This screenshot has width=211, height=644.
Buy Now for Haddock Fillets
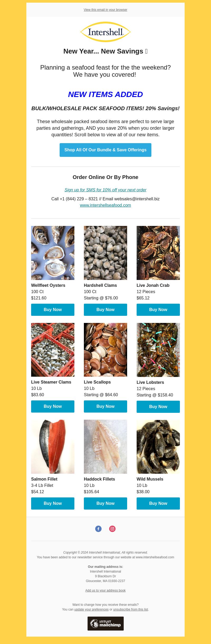pos(105,503)
